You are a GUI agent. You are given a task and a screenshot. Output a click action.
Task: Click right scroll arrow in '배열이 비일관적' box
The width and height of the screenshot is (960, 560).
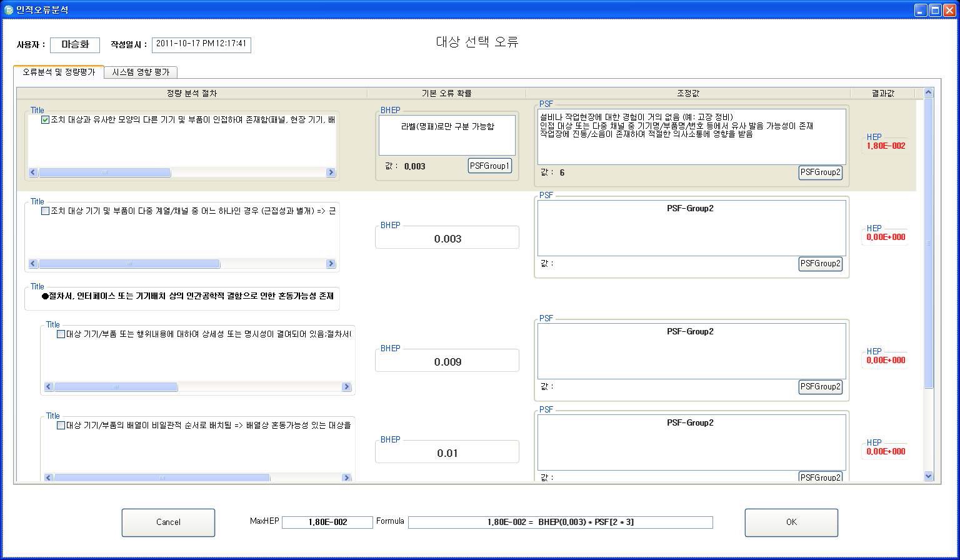(346, 478)
